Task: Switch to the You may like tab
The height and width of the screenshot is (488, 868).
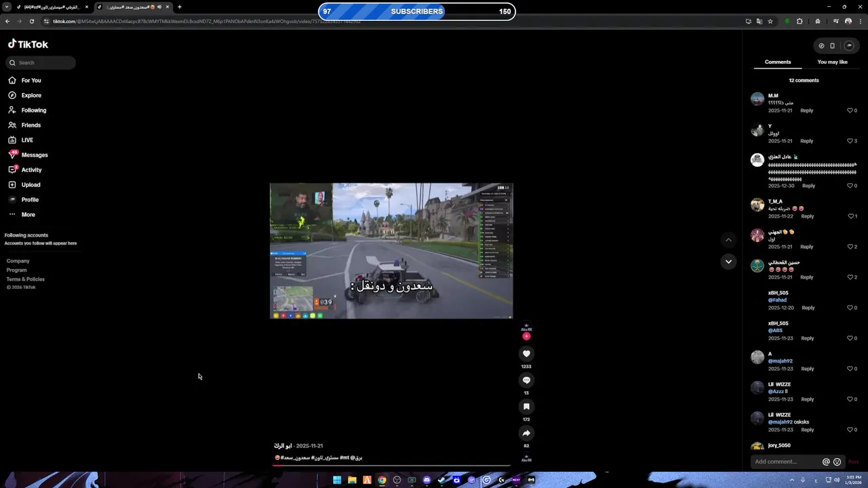Action: 833,62
